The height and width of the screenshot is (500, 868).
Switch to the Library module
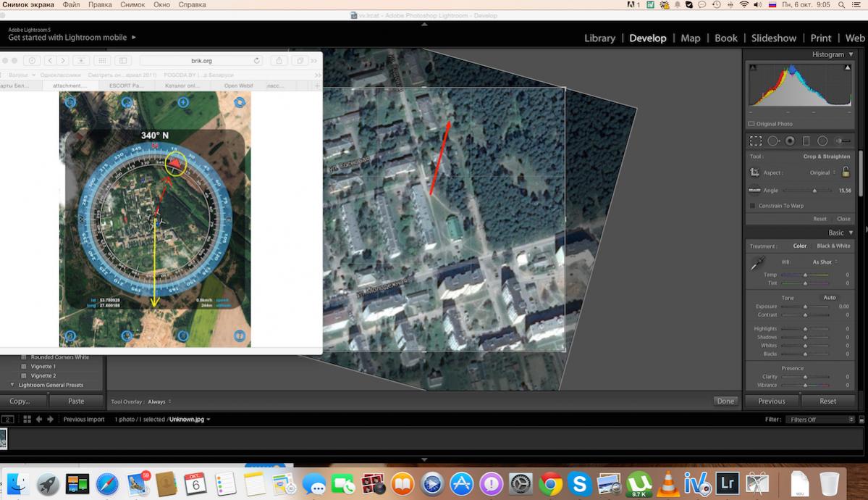[x=599, y=38]
